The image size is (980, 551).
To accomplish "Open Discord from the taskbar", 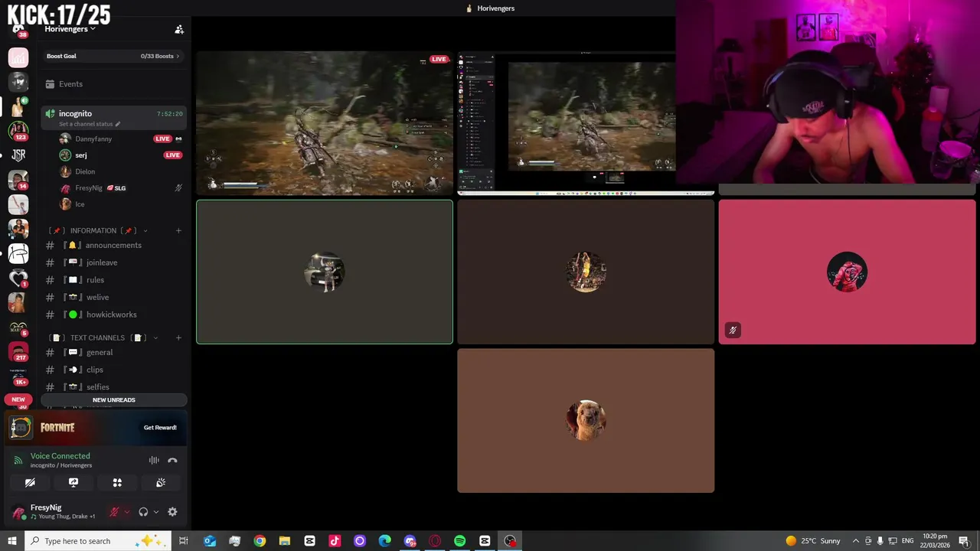I will 410,541.
